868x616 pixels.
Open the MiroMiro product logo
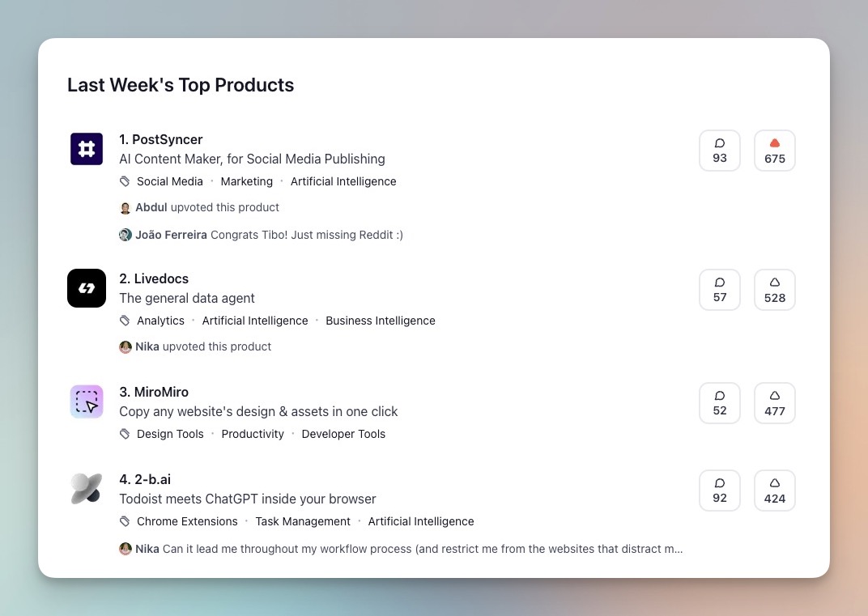tap(87, 401)
